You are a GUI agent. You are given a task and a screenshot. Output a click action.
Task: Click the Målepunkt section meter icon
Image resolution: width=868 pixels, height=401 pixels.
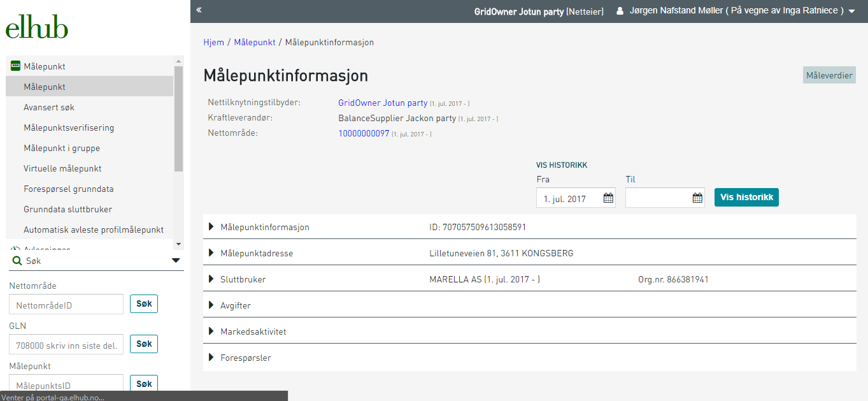[15, 66]
